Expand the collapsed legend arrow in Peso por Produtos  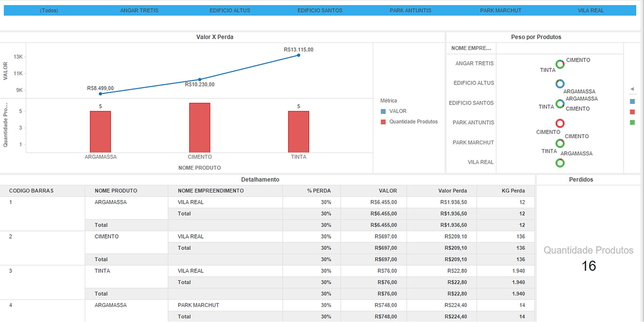point(632,89)
